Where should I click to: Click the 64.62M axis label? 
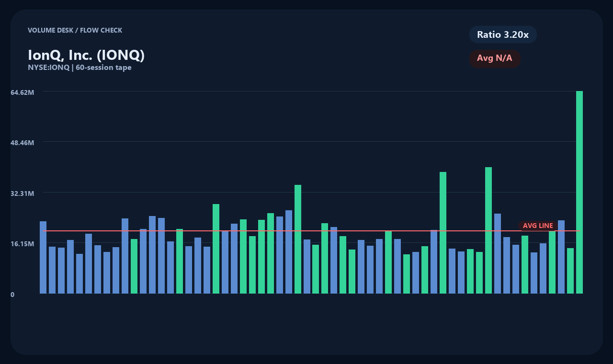pos(23,92)
